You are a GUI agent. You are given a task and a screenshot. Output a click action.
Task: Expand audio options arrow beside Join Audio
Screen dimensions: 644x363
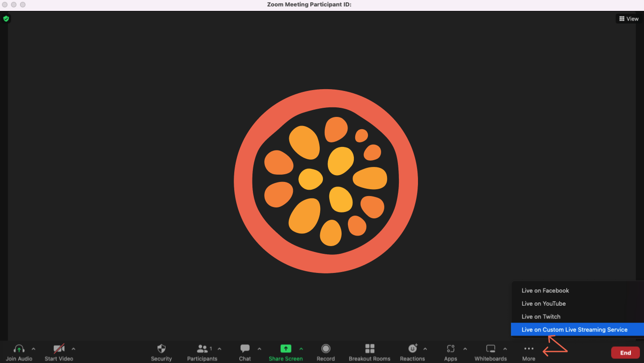click(33, 349)
